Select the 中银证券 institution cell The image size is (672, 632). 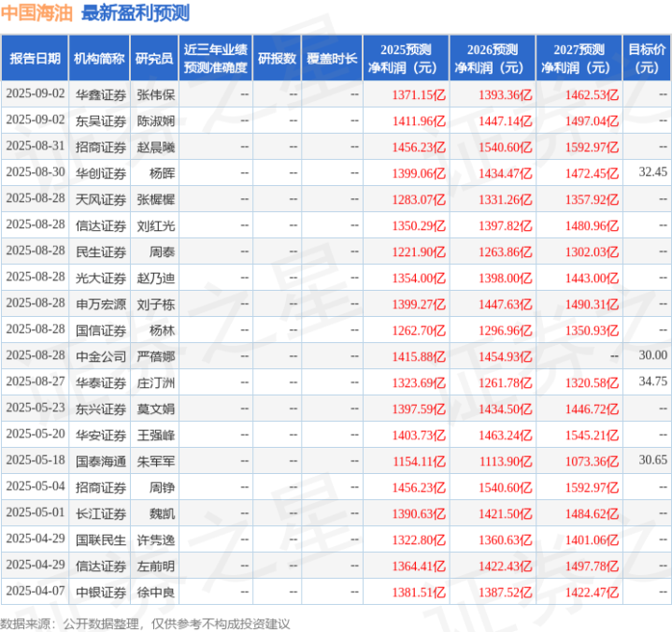coord(101,592)
